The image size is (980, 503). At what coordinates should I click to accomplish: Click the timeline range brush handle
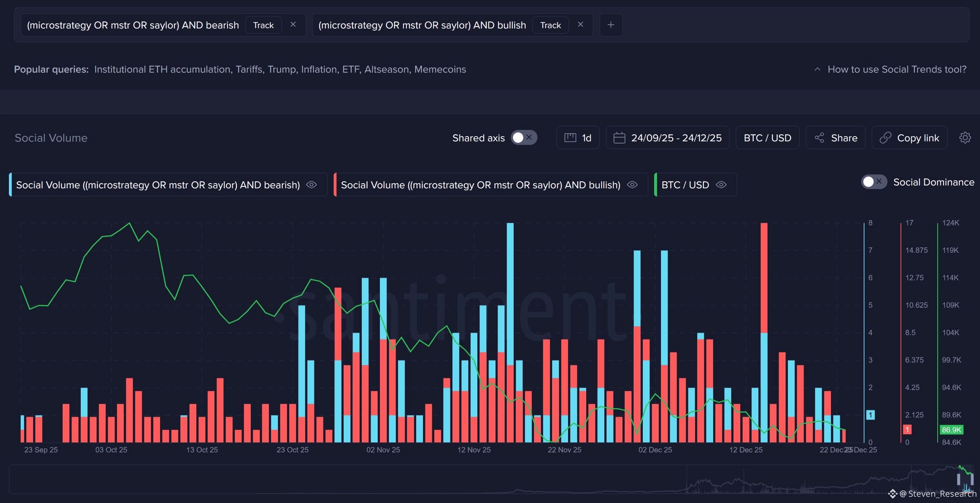[958, 479]
